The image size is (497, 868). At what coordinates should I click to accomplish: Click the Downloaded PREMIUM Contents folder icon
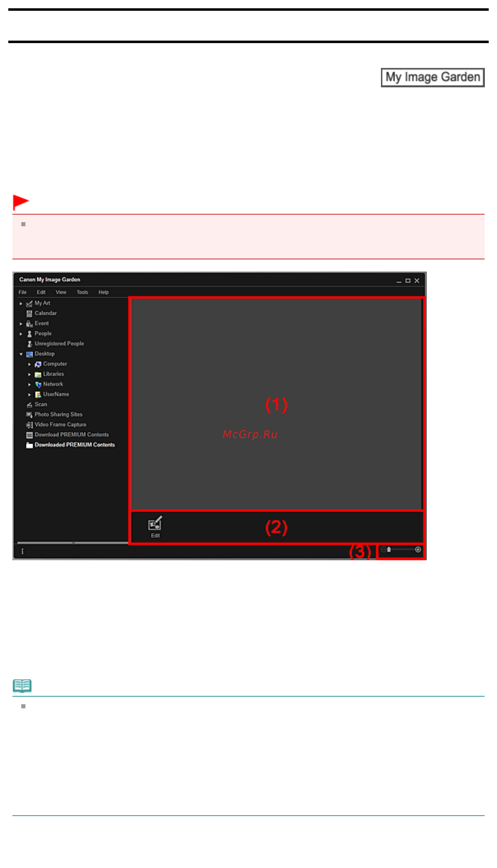click(x=29, y=445)
